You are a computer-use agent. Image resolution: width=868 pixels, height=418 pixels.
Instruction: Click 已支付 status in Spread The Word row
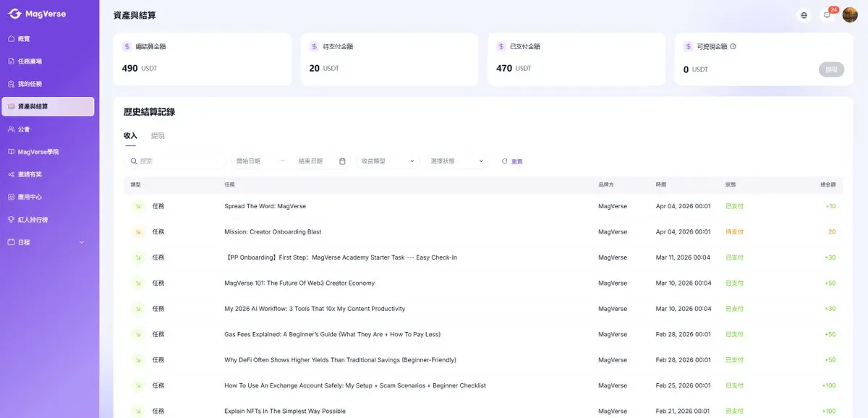(x=734, y=206)
